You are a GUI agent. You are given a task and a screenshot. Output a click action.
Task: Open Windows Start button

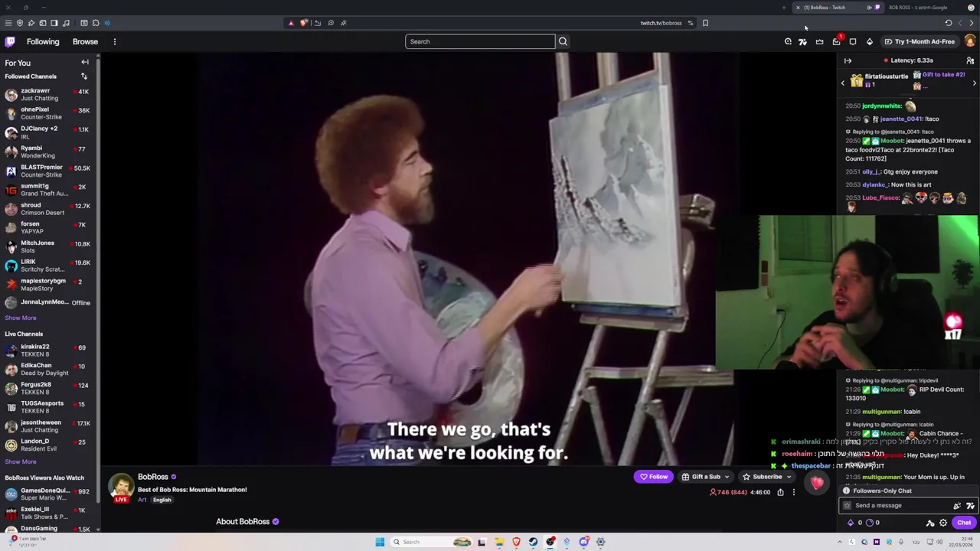(x=380, y=542)
